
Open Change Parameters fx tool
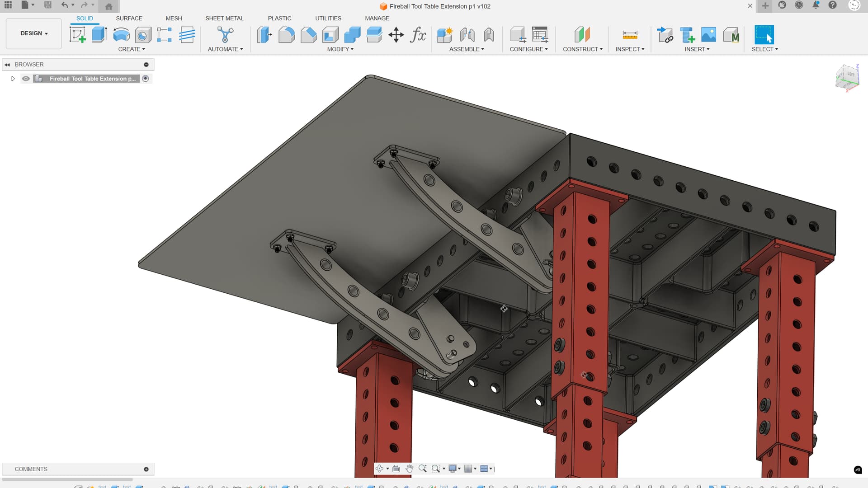(418, 35)
